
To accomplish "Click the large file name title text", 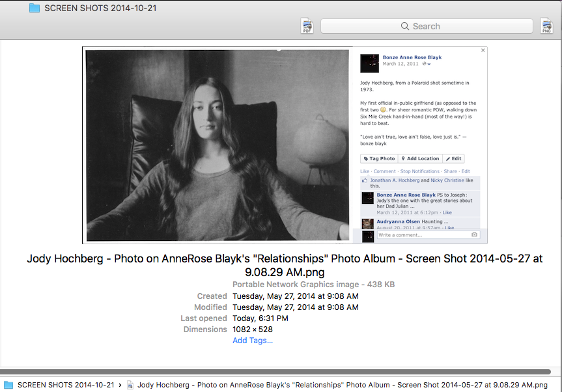I will [285, 265].
